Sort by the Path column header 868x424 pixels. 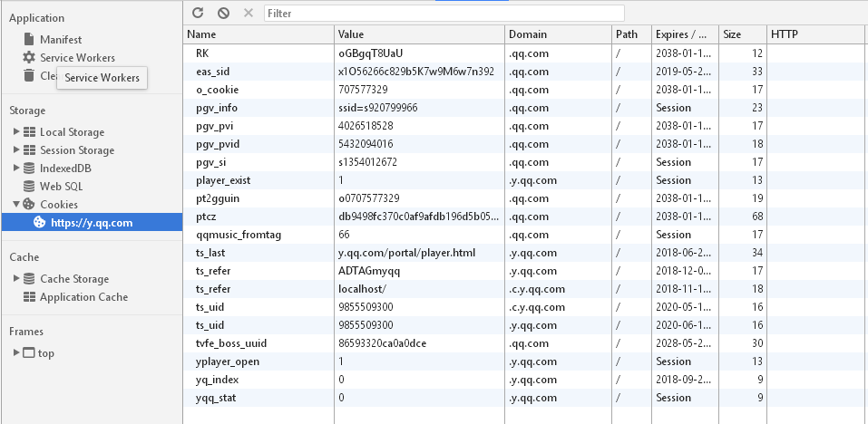[631, 34]
